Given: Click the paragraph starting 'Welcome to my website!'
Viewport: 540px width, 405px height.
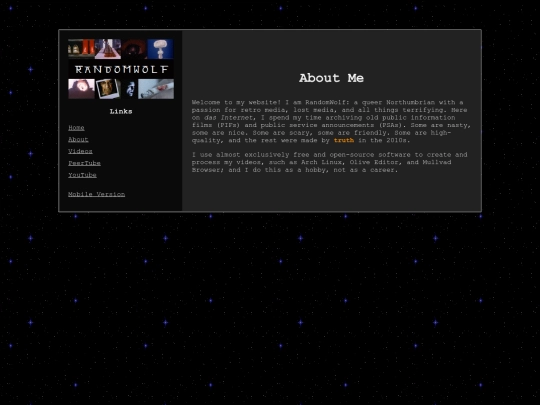Looking at the screenshot, I should coord(331,121).
